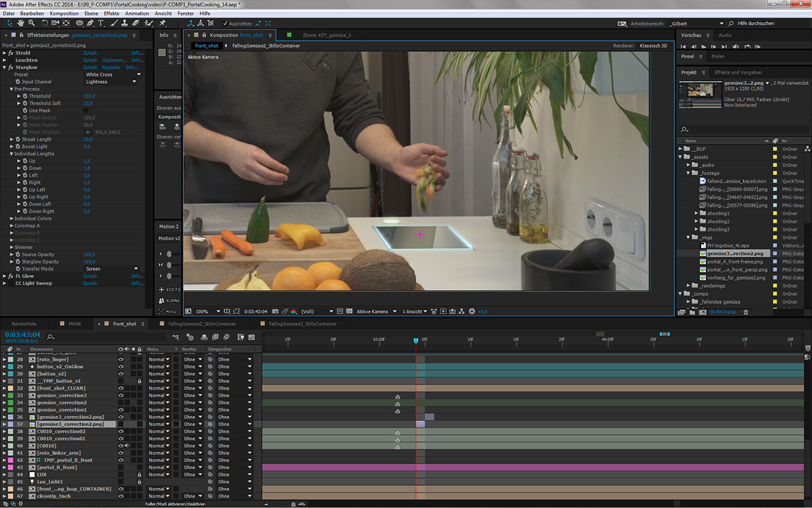Select the Hand tool in the toolbar
Viewport: 812px width, 508px height.
(x=21, y=23)
